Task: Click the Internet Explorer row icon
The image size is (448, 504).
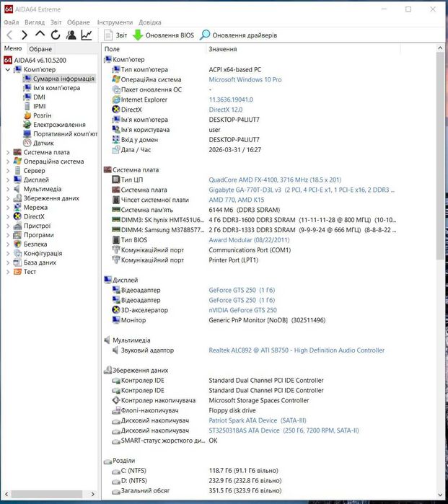Action: (115, 100)
